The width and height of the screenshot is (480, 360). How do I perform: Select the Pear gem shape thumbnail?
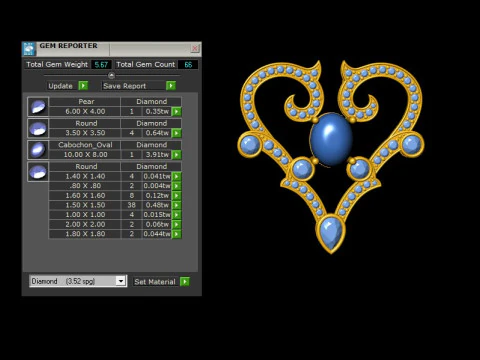(38, 107)
